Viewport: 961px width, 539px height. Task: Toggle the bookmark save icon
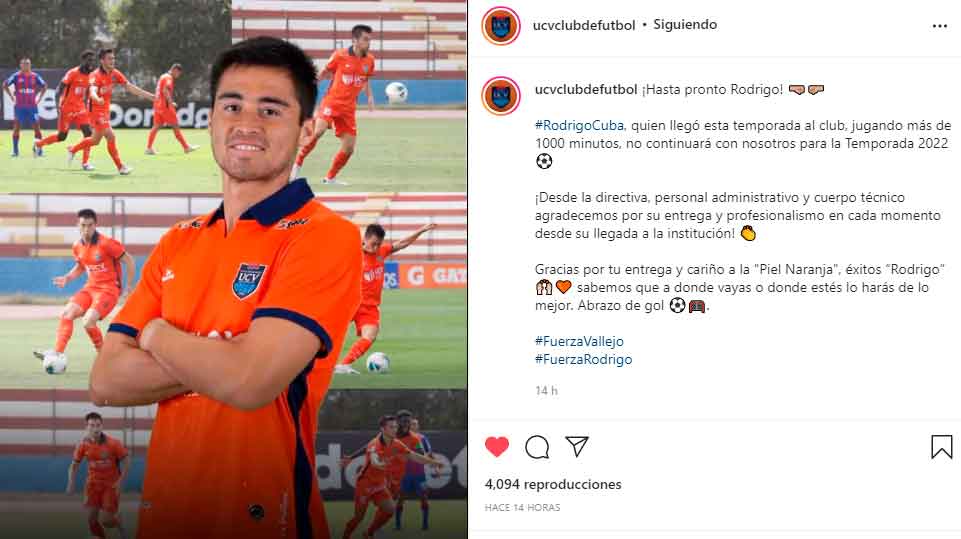(x=941, y=446)
